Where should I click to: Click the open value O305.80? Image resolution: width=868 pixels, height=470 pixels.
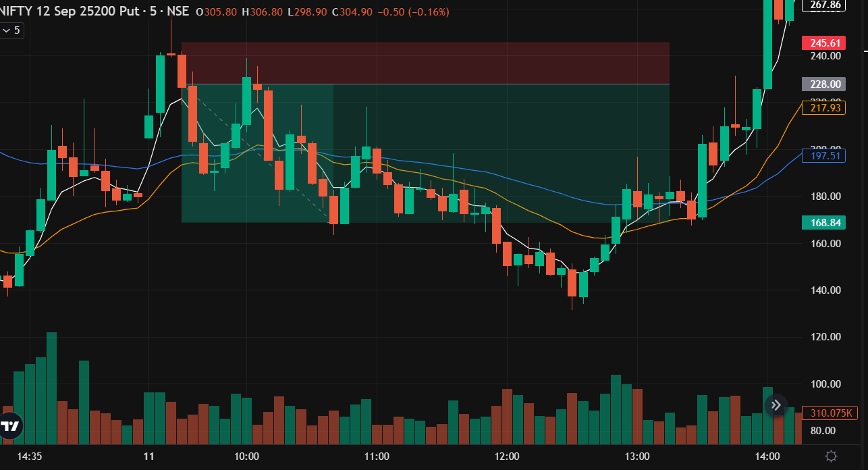tap(216, 12)
